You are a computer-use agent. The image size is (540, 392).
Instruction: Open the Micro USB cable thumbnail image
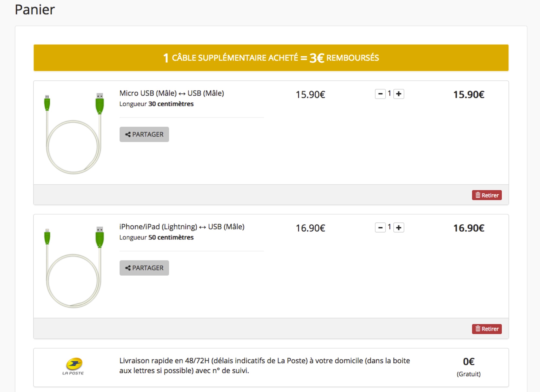coord(74,133)
